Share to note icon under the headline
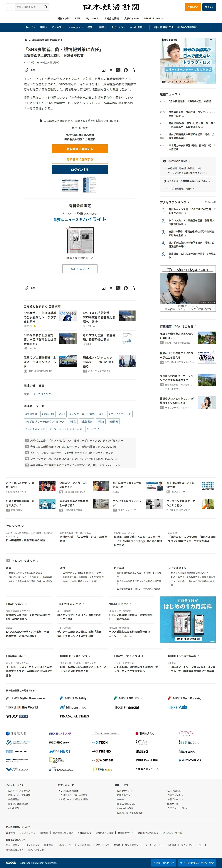 click(x=111, y=70)
